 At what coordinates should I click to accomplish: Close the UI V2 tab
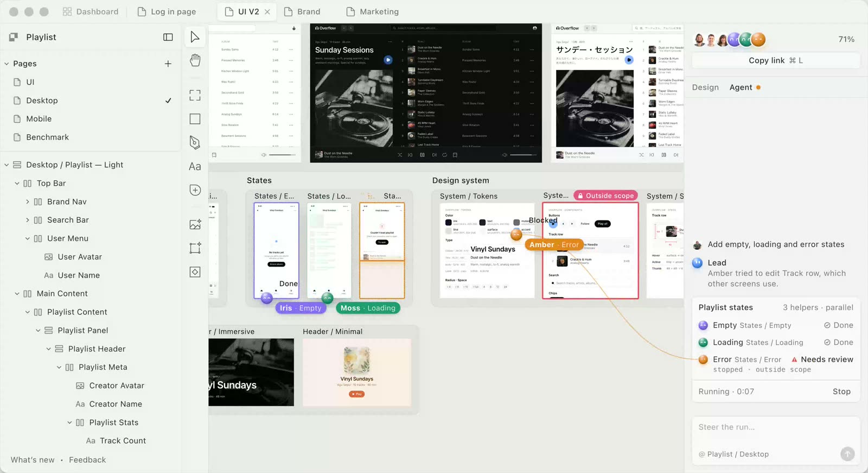[267, 11]
